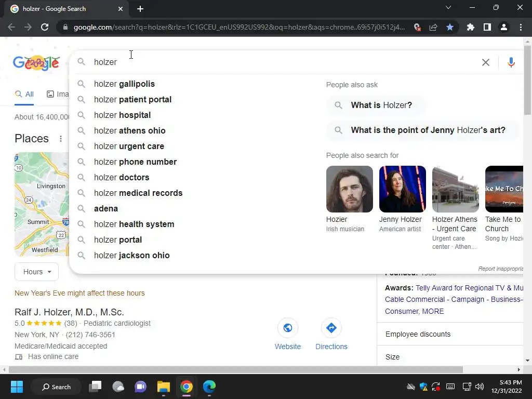532x399 pixels.
Task: Open the Chrome extensions puzzle icon
Action: [x=470, y=27]
